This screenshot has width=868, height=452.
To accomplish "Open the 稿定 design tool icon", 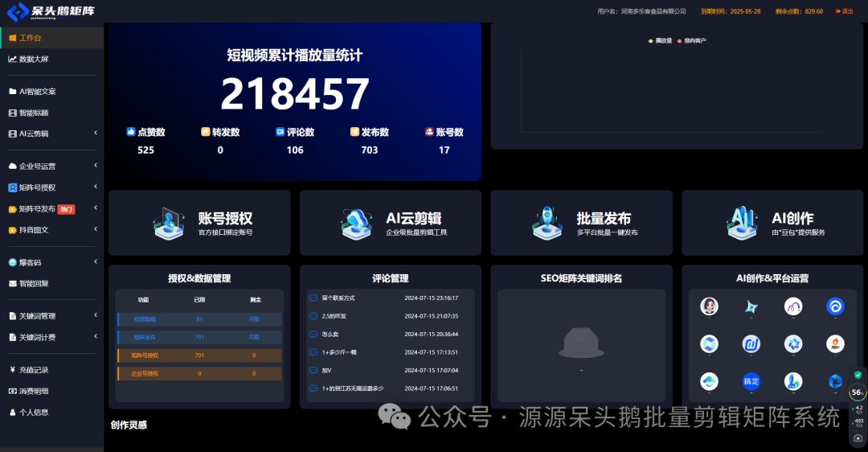I will 751,381.
